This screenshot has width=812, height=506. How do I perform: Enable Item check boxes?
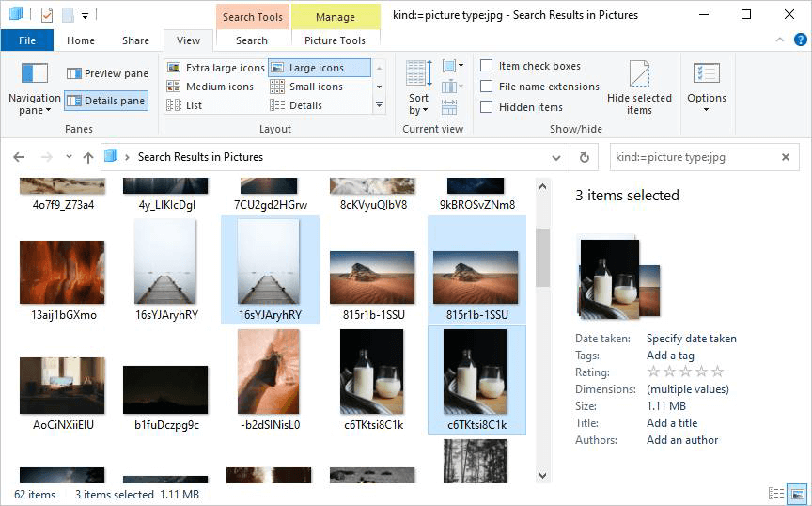[487, 66]
